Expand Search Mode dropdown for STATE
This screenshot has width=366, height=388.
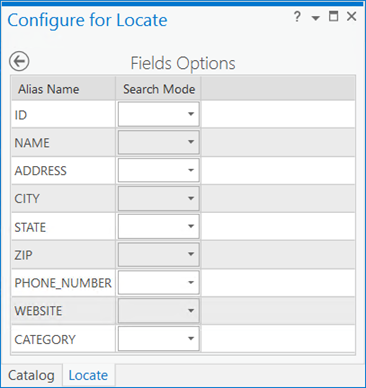(x=159, y=226)
